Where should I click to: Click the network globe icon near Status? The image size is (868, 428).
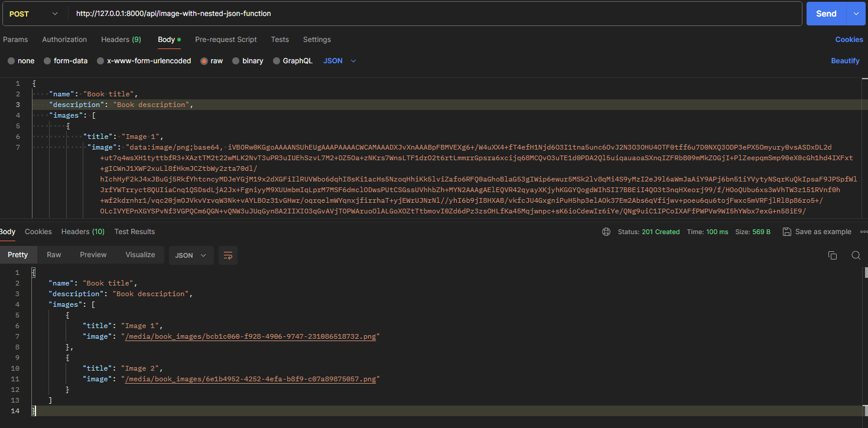coord(606,232)
